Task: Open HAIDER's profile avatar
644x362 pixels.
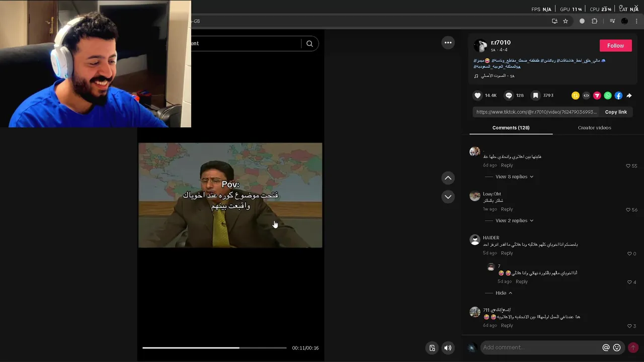Action: (475, 240)
